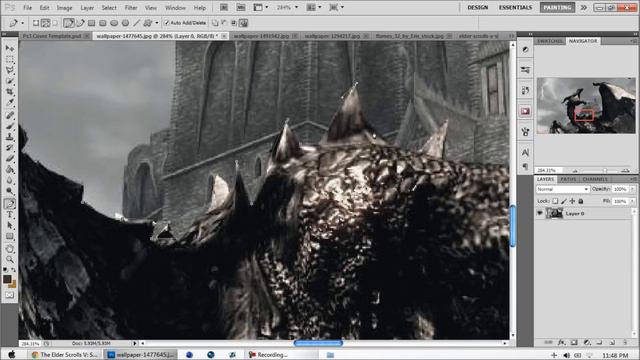This screenshot has height=360, width=640.
Task: Open layer Opacity value dropdown
Action: point(632,189)
